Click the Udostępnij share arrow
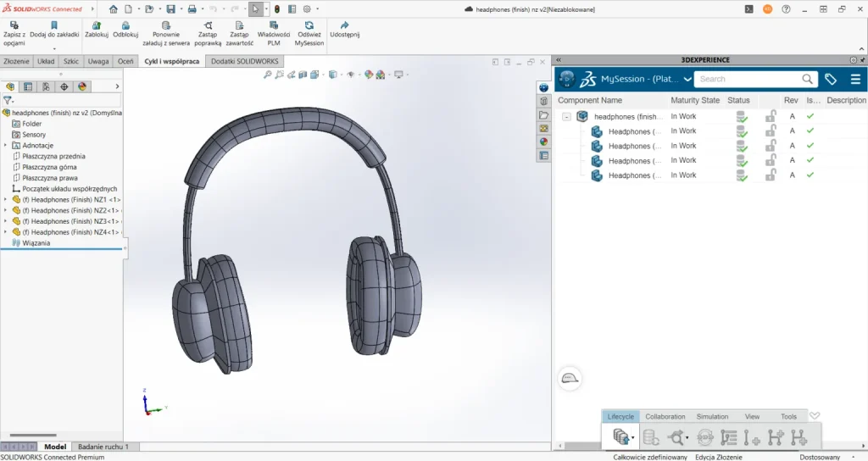The image size is (868, 461). click(x=344, y=25)
